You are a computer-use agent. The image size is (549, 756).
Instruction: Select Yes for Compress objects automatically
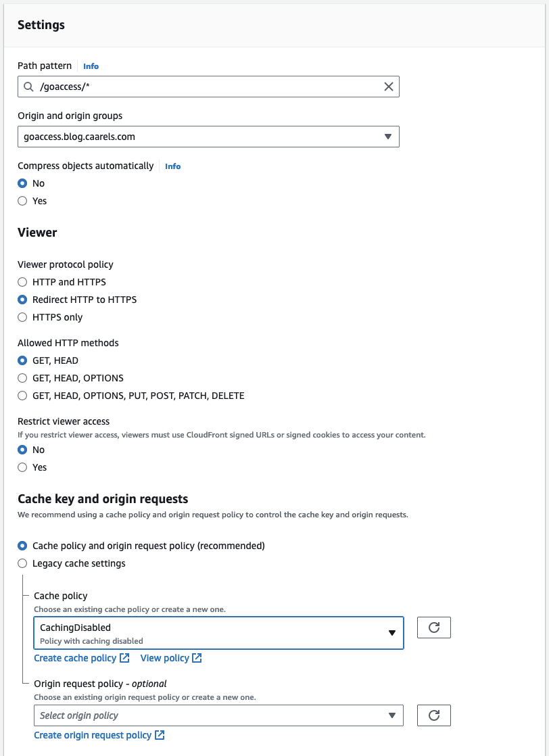tap(22, 201)
